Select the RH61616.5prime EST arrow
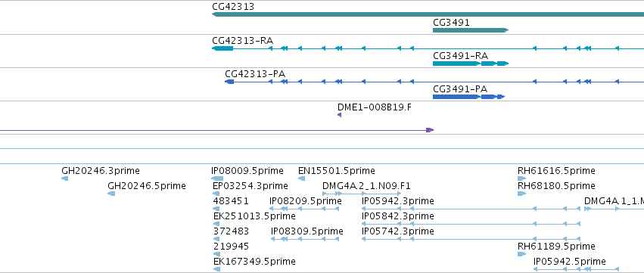 521,178
